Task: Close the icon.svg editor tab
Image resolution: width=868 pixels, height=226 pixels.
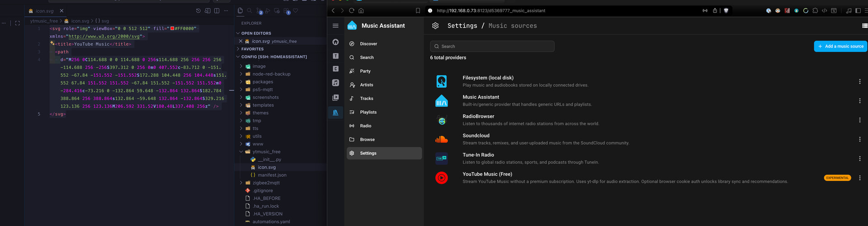Action: click(61, 11)
